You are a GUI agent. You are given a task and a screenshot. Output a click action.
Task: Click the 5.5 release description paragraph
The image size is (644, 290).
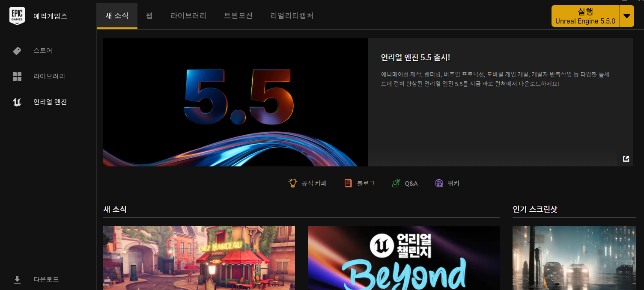[495, 79]
